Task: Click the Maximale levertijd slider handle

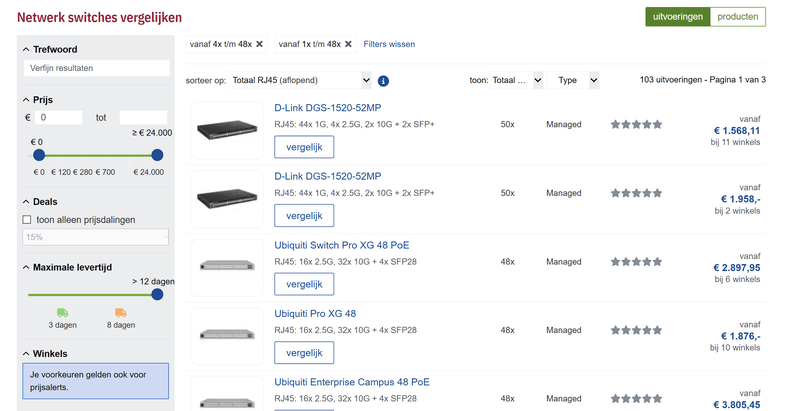Action: (157, 294)
